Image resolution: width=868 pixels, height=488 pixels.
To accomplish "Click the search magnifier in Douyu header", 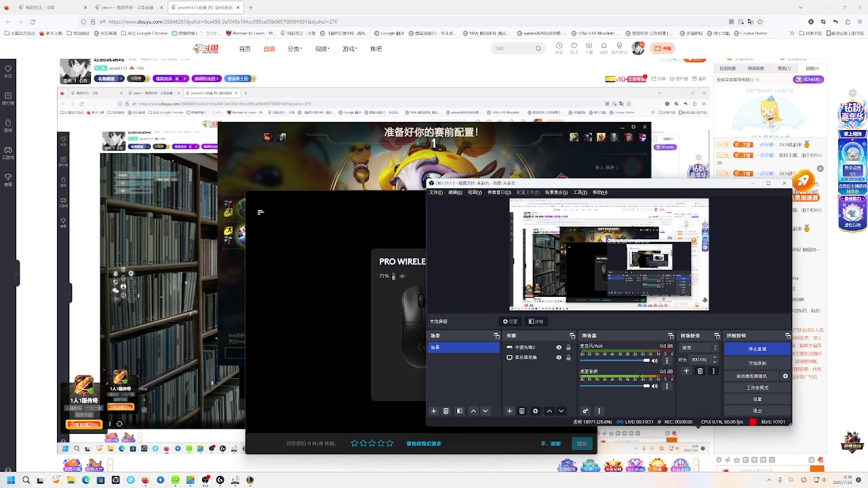I will pyautogui.click(x=538, y=48).
